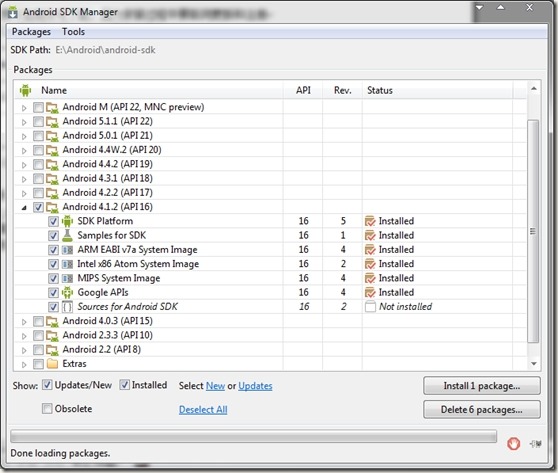
Task: Expand the Android M (API 22, MNC preview) node
Action: (24, 108)
